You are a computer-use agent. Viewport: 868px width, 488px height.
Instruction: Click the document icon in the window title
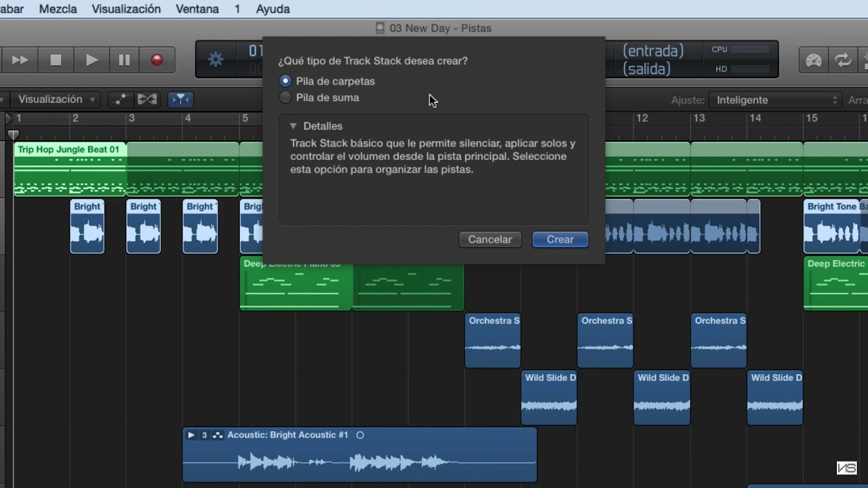click(x=380, y=28)
